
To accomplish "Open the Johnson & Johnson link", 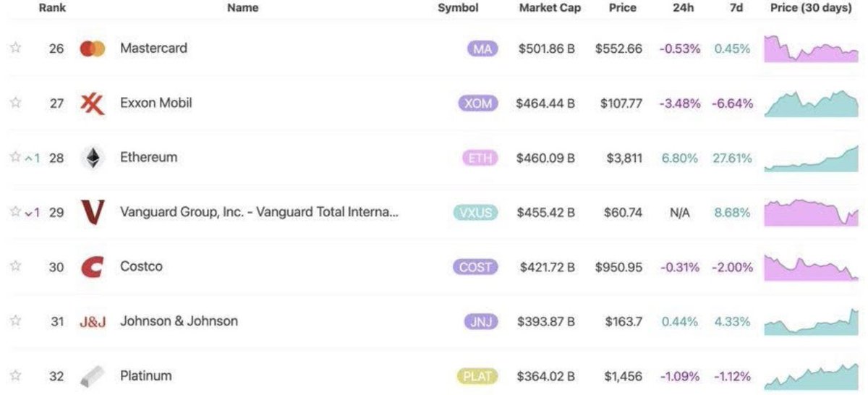I will click(x=179, y=321).
